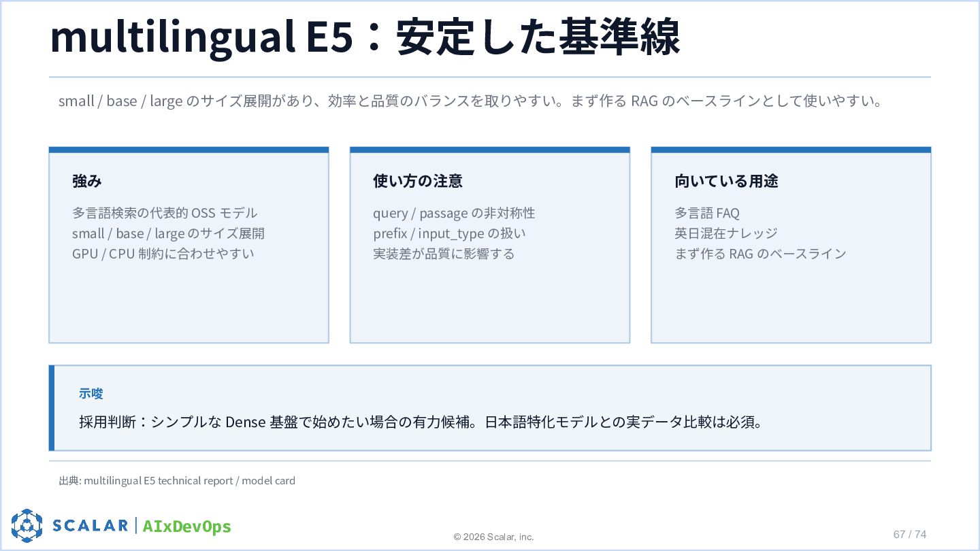Select "GPU / CPU 制約に合わせやすい" text
This screenshot has width=980, height=551.
163,254
